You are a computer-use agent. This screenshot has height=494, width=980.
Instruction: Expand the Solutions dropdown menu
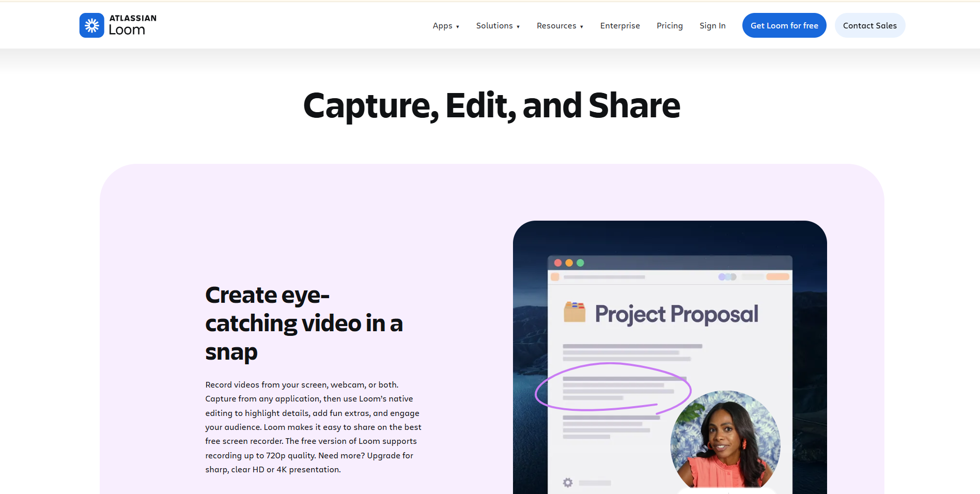(498, 26)
